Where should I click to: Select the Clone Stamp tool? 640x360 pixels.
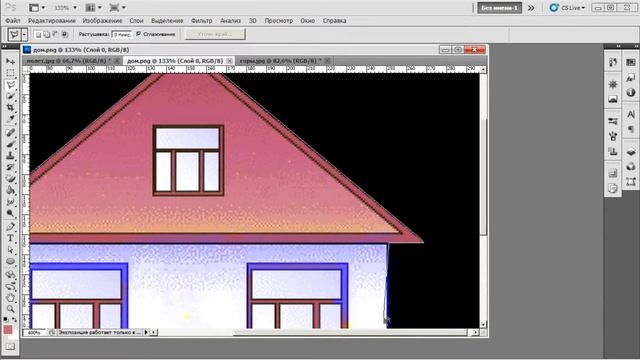(11, 156)
